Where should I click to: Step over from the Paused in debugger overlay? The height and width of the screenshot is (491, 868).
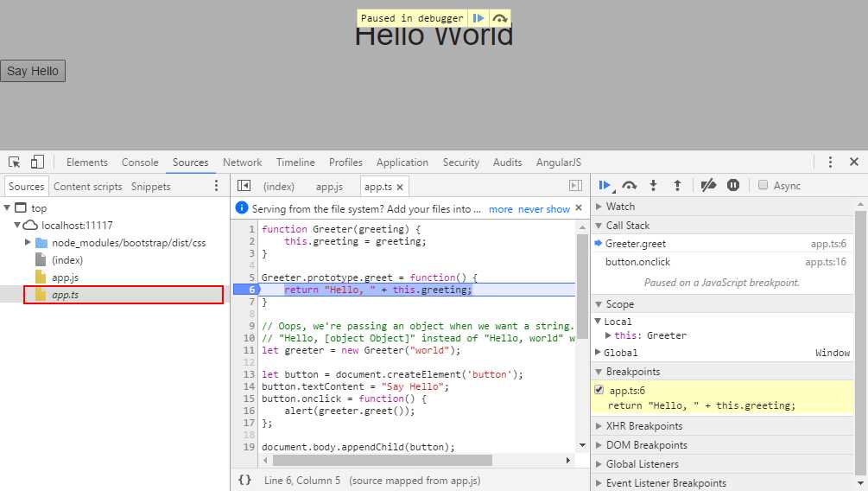(499, 18)
